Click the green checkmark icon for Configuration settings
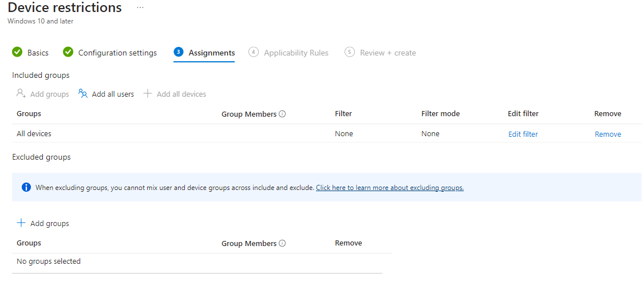 click(x=68, y=52)
